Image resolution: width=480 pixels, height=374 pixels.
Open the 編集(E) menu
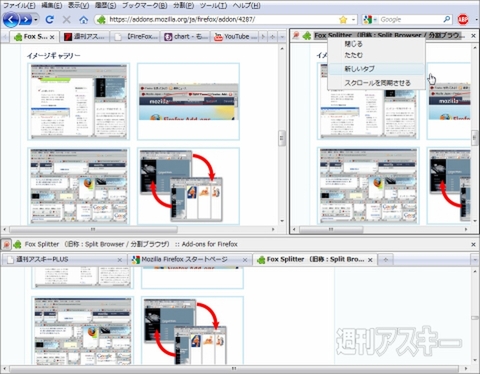pyautogui.click(x=52, y=5)
